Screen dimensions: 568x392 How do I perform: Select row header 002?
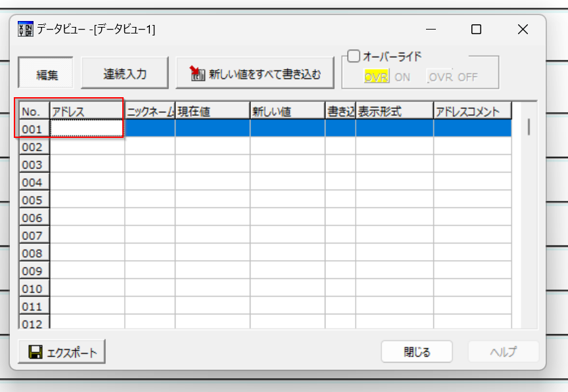point(34,146)
